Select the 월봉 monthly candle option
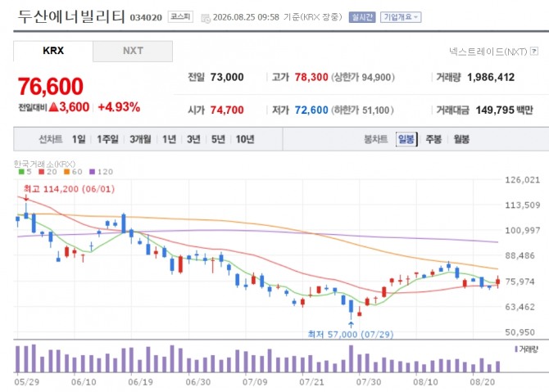 461,139
